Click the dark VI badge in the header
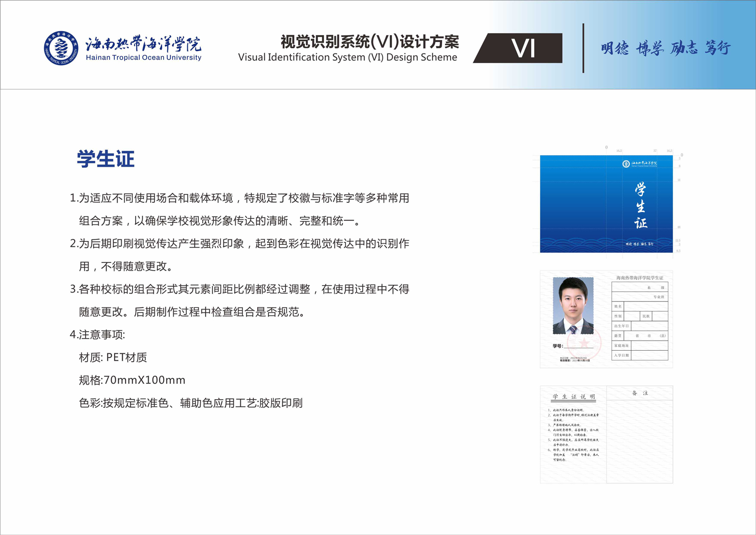This screenshot has height=535, width=756. [x=521, y=49]
